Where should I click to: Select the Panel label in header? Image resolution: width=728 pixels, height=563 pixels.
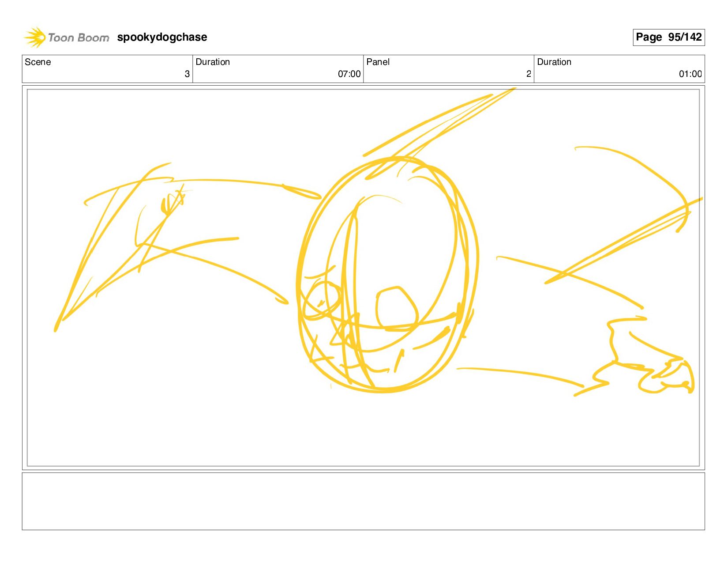(378, 62)
